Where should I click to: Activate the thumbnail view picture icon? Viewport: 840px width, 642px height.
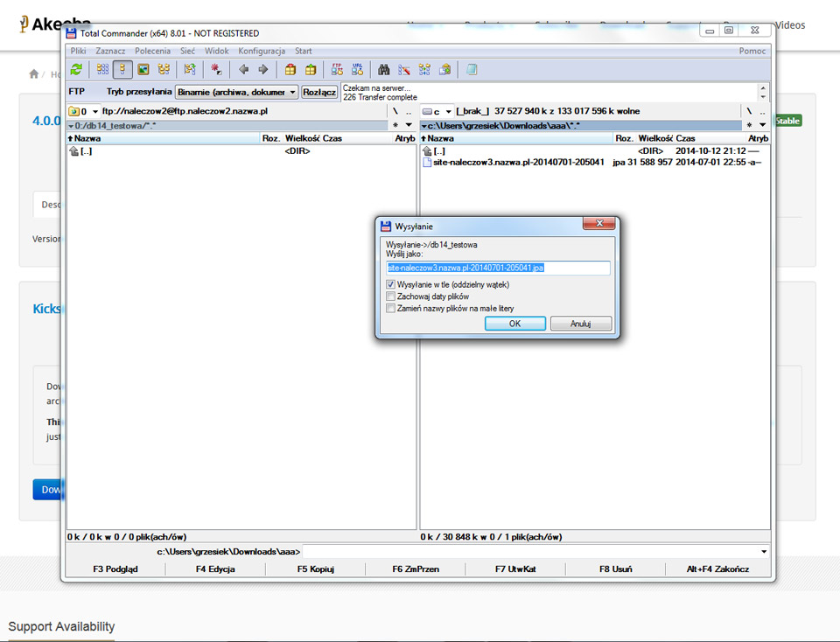pos(143,70)
